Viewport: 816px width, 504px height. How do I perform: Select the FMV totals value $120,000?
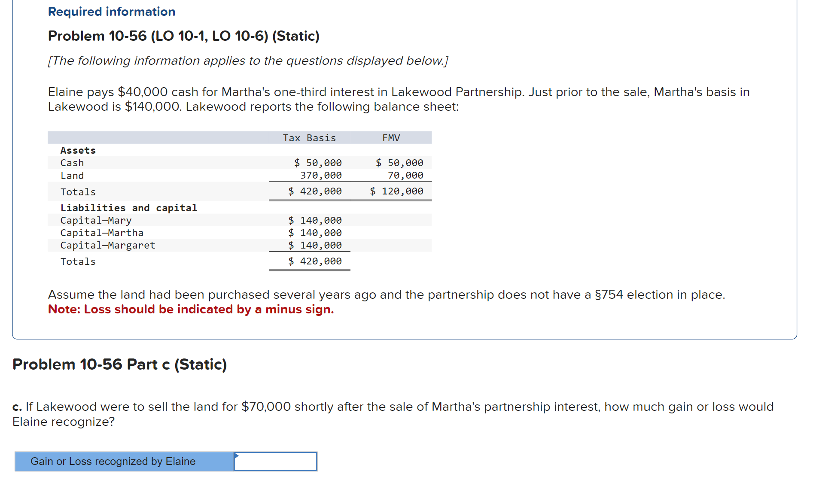[396, 191]
